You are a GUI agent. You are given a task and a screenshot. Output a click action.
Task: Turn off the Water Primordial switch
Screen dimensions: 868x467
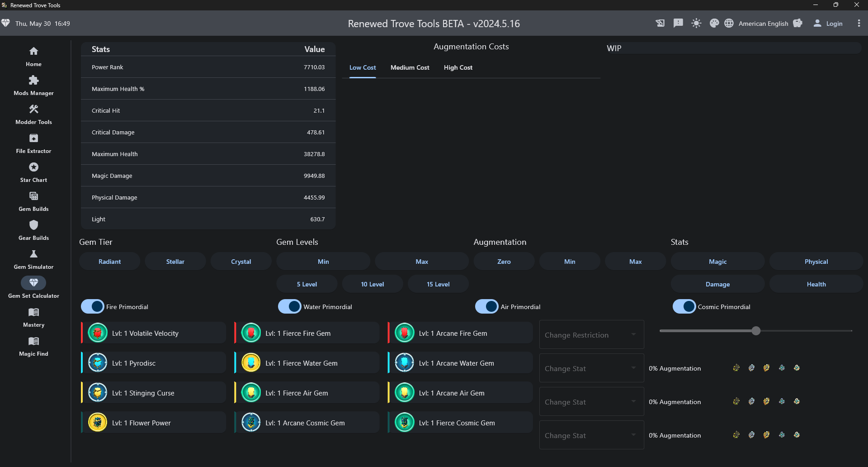point(290,307)
